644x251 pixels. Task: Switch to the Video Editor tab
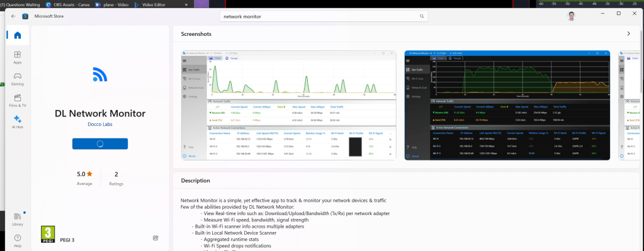tap(150, 4)
